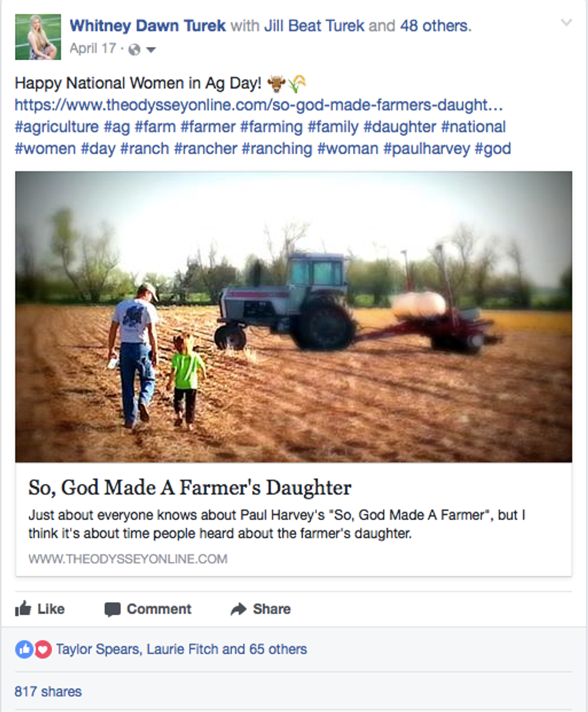Open the tractor field article image
The image size is (588, 712).
tap(293, 316)
